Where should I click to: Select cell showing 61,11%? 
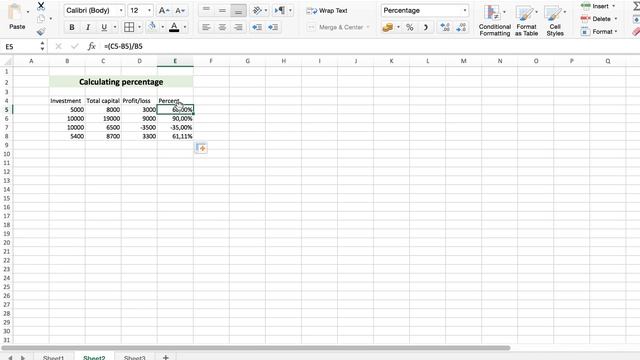[175, 136]
